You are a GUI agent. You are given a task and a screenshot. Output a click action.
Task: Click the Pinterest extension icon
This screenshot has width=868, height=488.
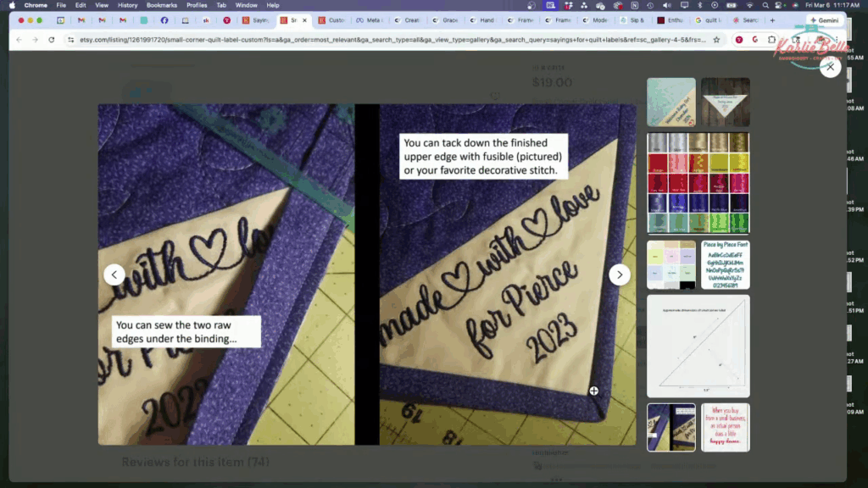point(739,40)
